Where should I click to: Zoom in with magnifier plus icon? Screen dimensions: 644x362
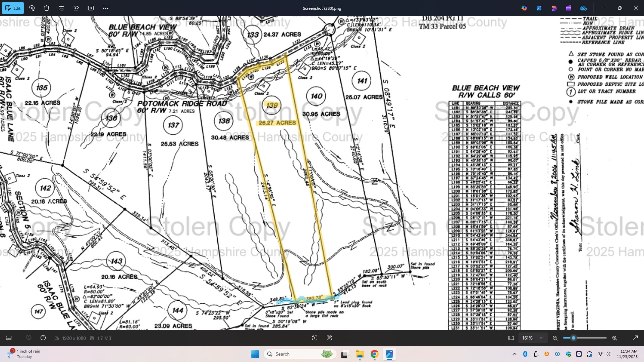614,338
